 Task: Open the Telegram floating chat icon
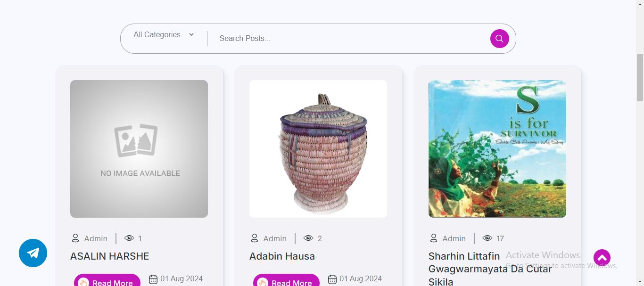pyautogui.click(x=33, y=253)
